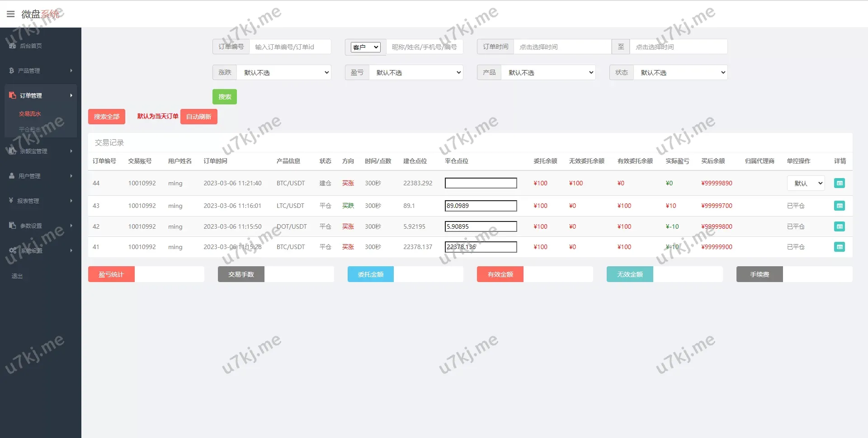Click the hamburger menu icon
The image size is (868, 438).
click(x=11, y=14)
